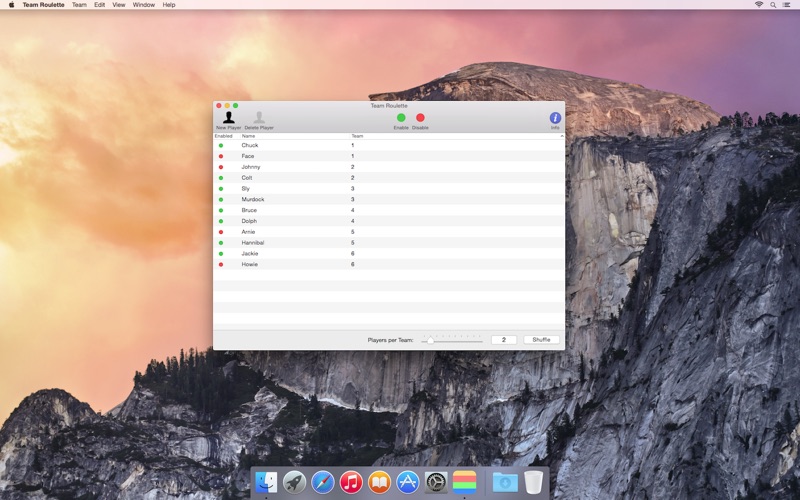Click the New Player toolbar icon
800x500 pixels.
228,118
